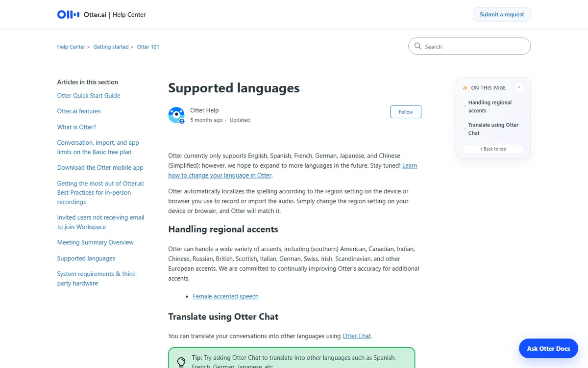Open Basic free plan limits article

point(98,147)
